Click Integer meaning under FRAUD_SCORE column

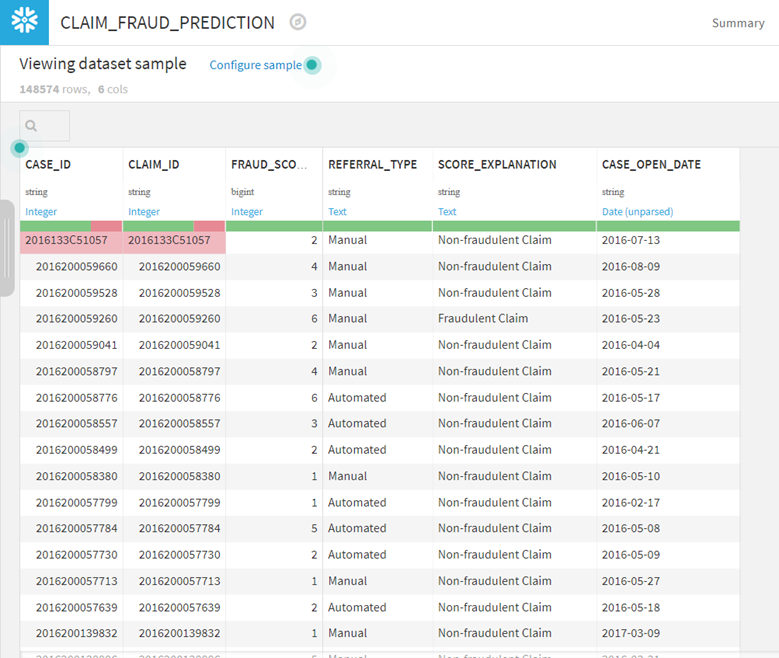click(x=246, y=212)
